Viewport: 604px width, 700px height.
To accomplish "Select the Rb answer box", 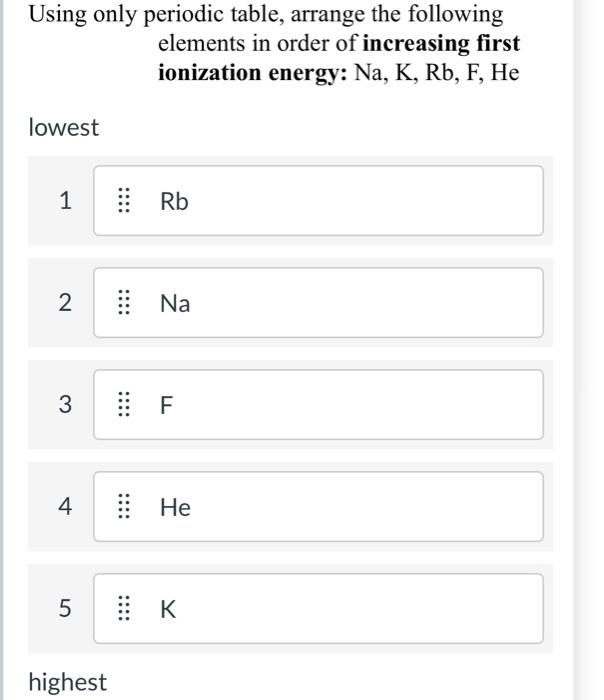I will click(318, 200).
